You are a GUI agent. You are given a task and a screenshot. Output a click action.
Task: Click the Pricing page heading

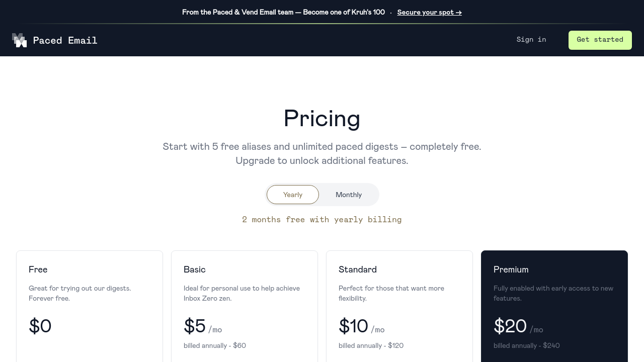coord(322,119)
